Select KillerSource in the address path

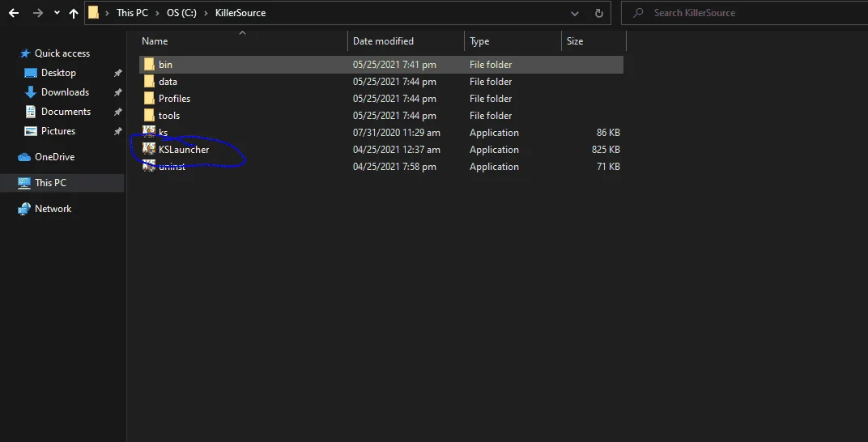(x=240, y=13)
